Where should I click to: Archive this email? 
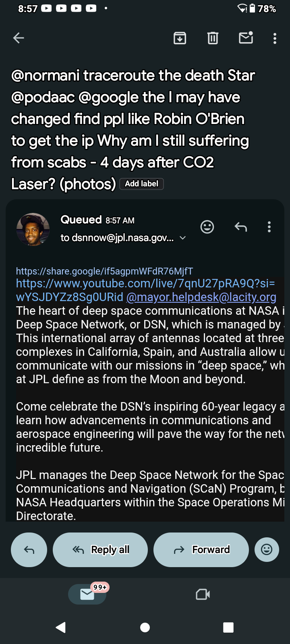click(x=180, y=38)
